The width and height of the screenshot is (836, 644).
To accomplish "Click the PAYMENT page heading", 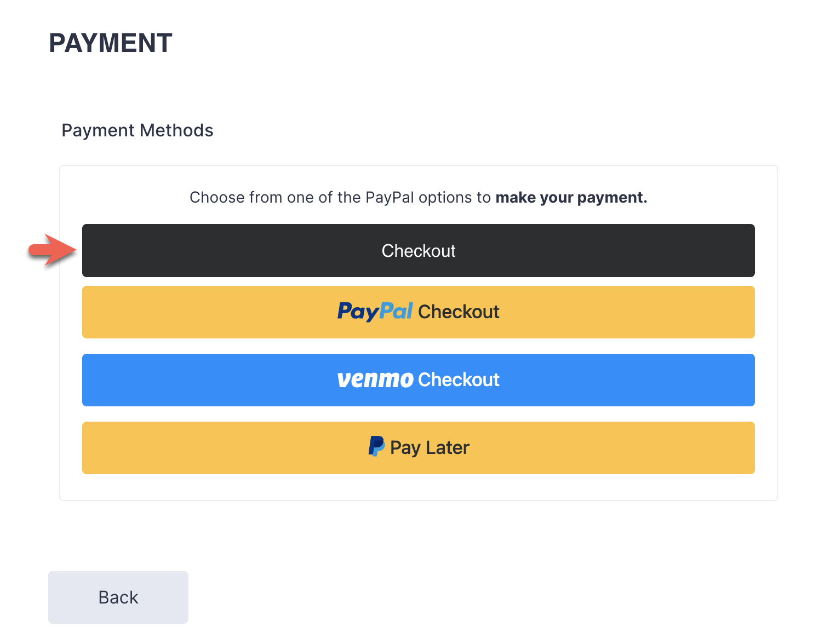I will coord(111,43).
